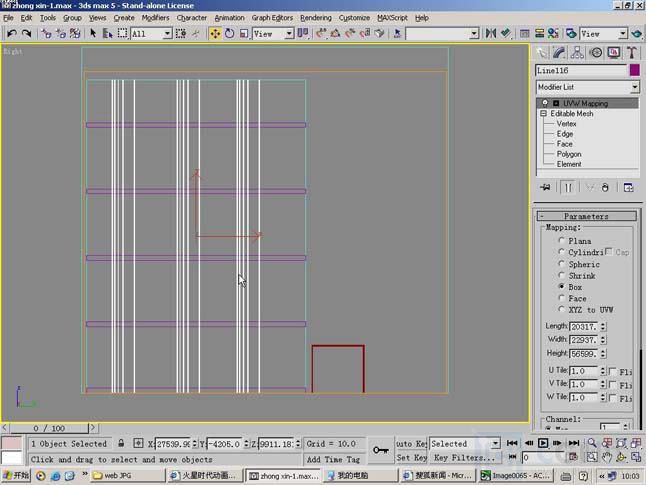Toggle the selection lock padlock icon
The height and width of the screenshot is (485, 646).
click(x=121, y=443)
